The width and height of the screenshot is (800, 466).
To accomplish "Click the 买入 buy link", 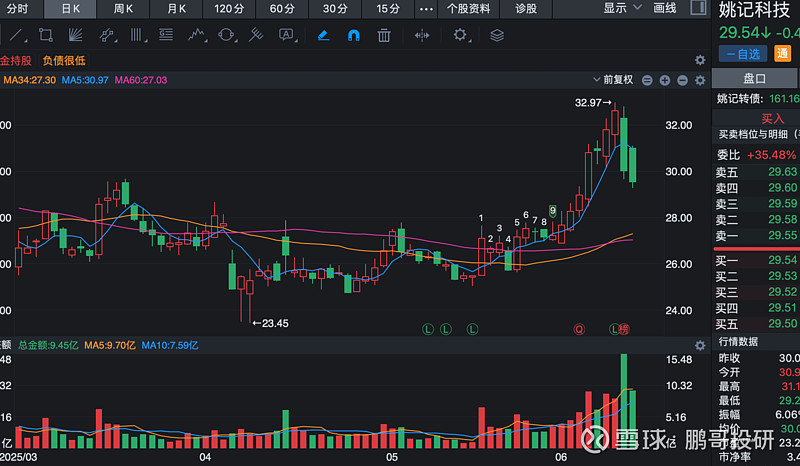I will 772,118.
